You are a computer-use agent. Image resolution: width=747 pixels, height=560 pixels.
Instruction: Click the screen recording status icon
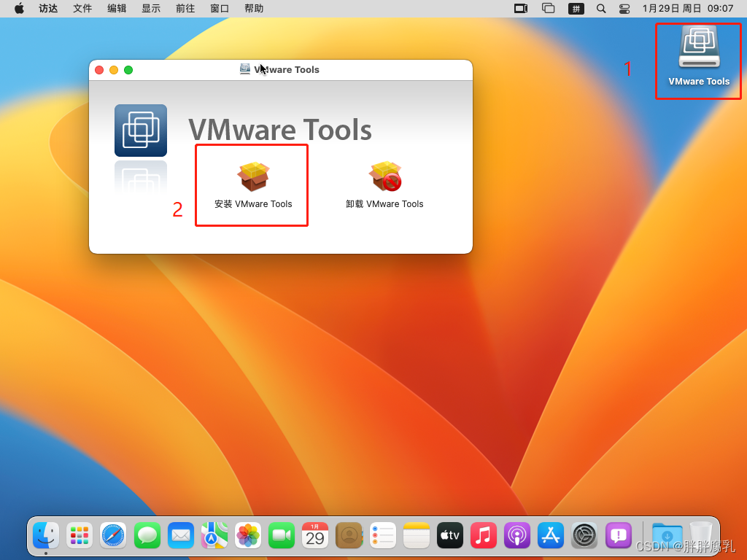(521, 9)
